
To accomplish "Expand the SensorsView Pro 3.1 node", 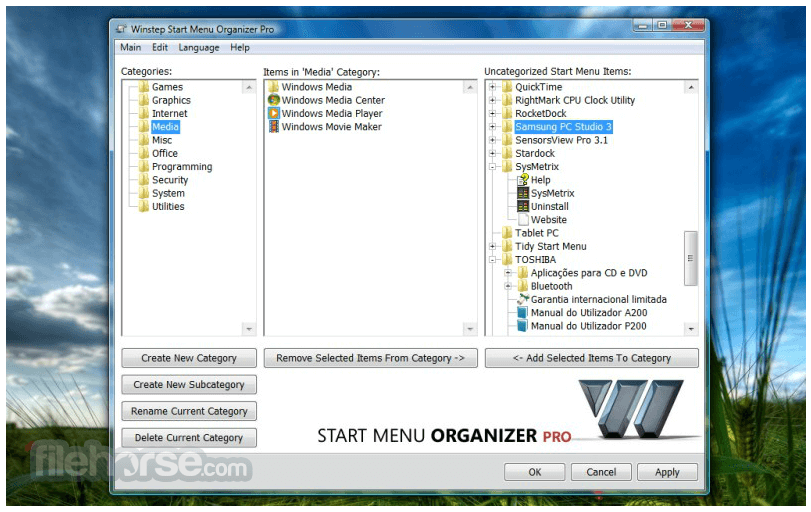I will (492, 140).
